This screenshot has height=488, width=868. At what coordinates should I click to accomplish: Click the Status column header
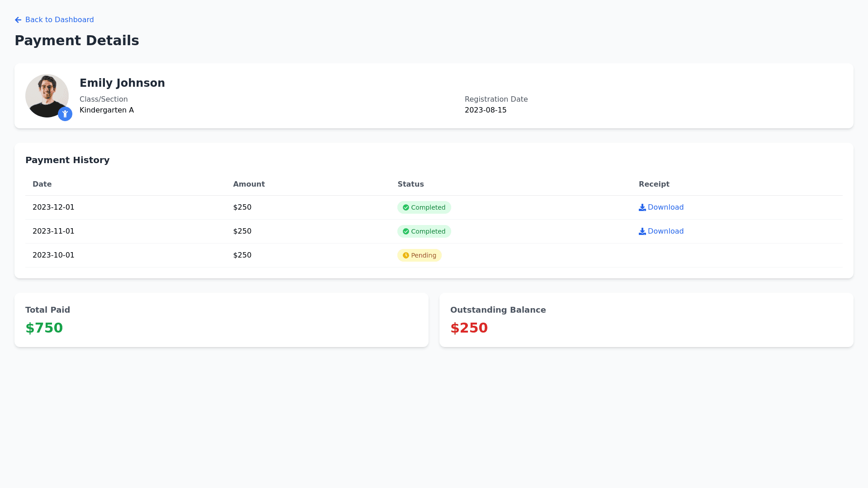coord(410,184)
